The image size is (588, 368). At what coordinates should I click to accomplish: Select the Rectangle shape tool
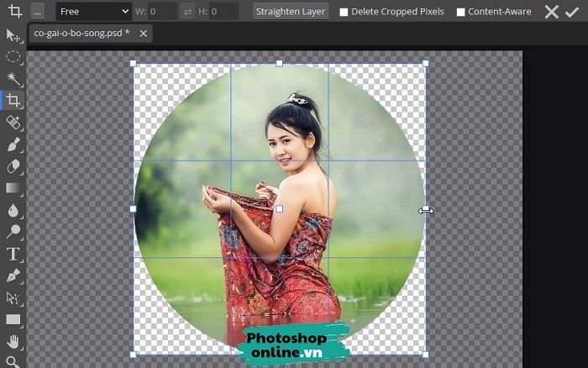pyautogui.click(x=13, y=319)
